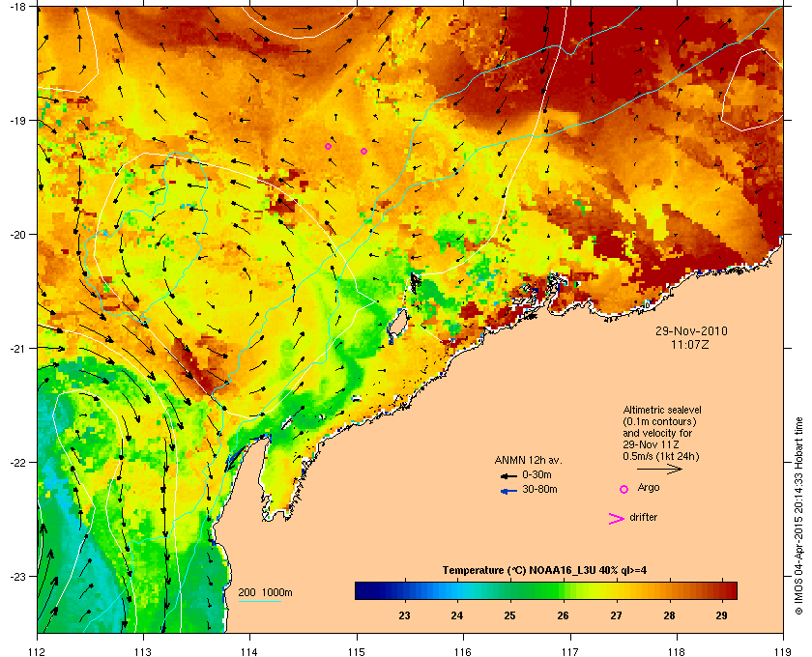
Task: Click the IMOS copyright timestamp vertical text
Action: [799, 517]
